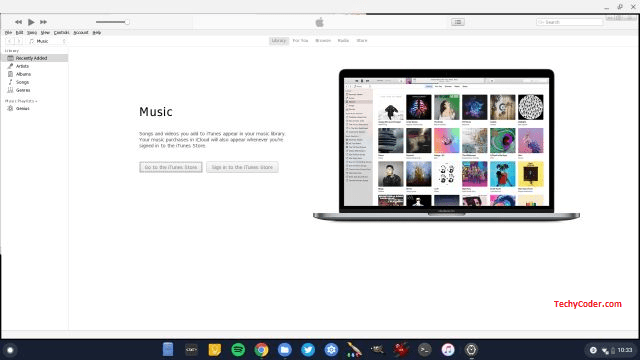640x360 pixels.
Task: Start playback with the play button
Action: [31, 22]
